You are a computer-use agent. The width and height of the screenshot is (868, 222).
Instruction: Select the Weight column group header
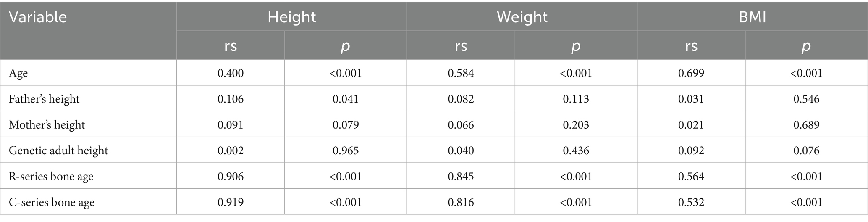point(522,17)
